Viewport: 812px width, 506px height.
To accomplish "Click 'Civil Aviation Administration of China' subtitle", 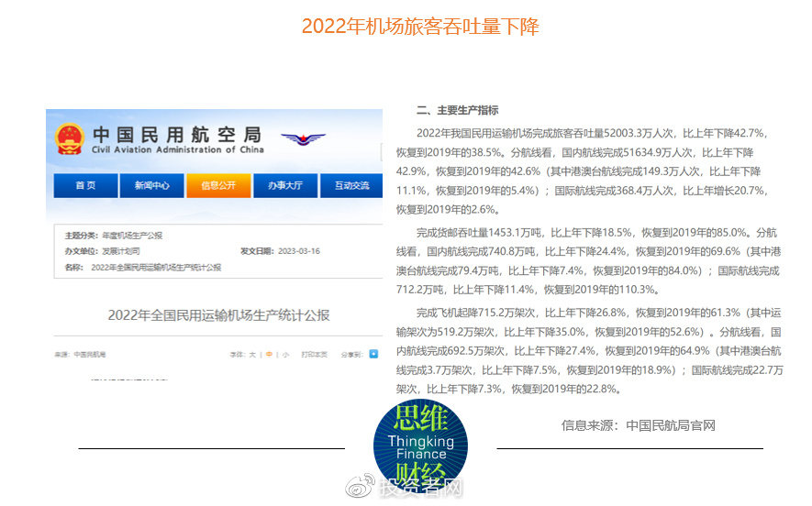I will pyautogui.click(x=178, y=149).
